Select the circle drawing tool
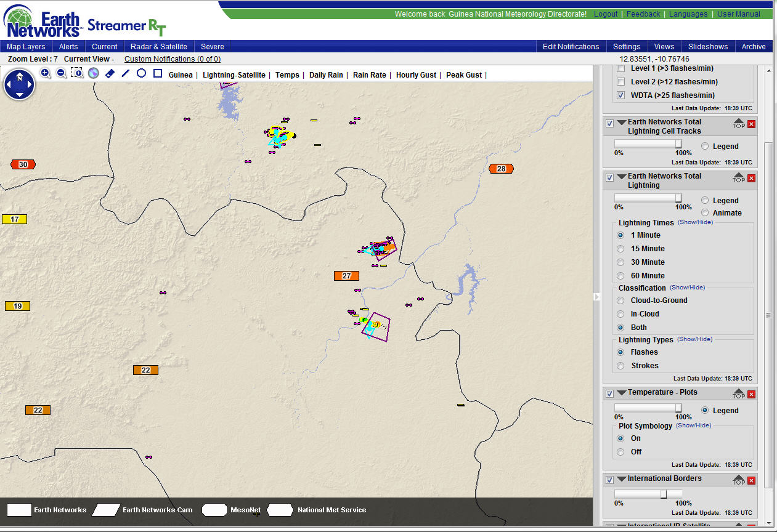This screenshot has width=777, height=532. tap(142, 73)
